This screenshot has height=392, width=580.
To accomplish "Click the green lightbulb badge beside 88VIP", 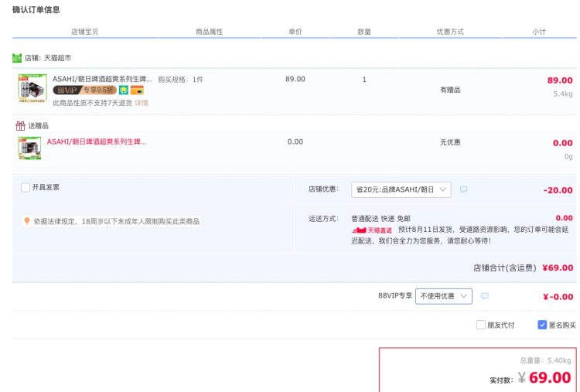I will [x=124, y=90].
